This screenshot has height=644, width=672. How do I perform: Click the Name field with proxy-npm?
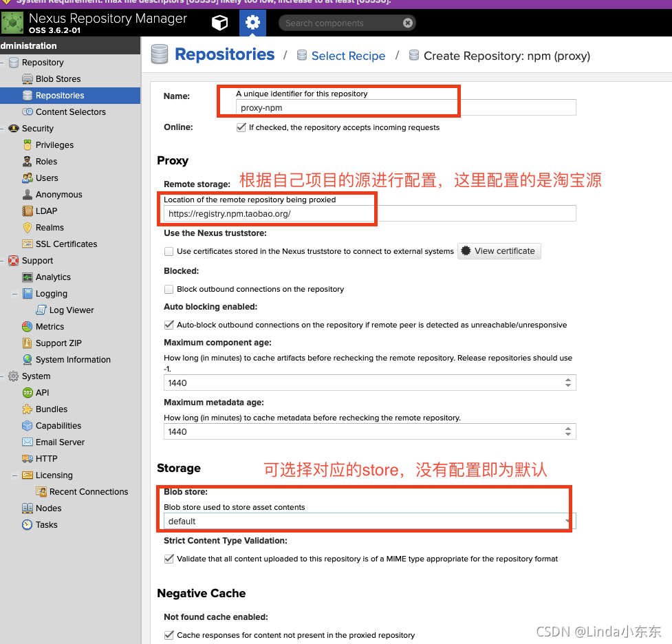click(406, 107)
